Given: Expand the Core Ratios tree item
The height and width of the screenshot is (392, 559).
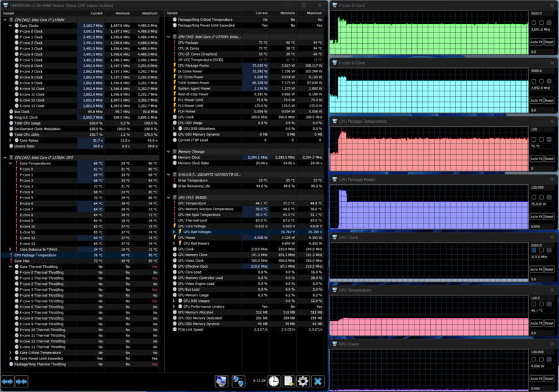Looking at the screenshot, I should click(x=10, y=140).
